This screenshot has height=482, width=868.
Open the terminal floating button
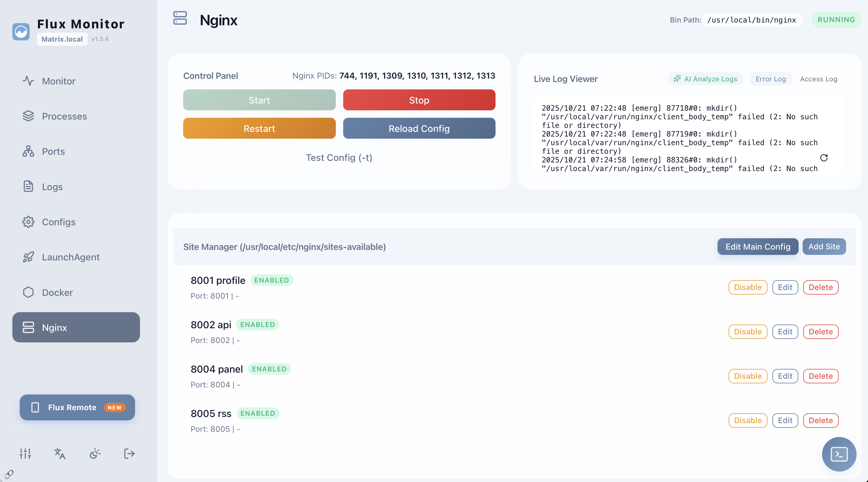pyautogui.click(x=839, y=454)
